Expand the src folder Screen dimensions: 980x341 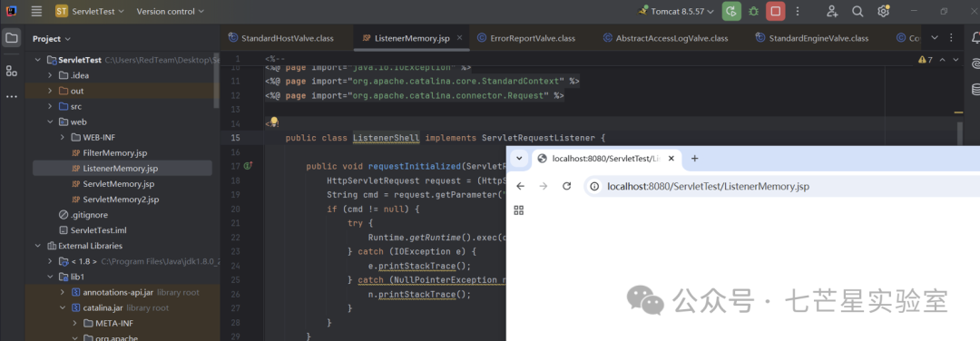coord(50,106)
